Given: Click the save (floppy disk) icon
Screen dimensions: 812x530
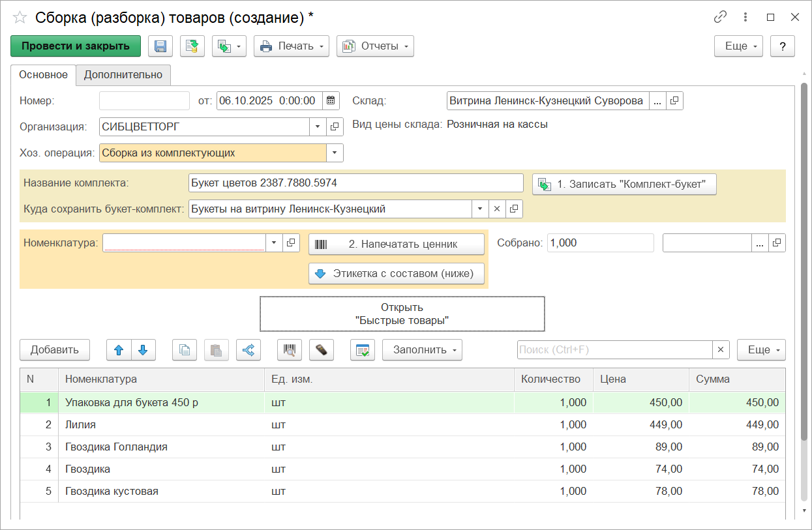Looking at the screenshot, I should coord(160,46).
